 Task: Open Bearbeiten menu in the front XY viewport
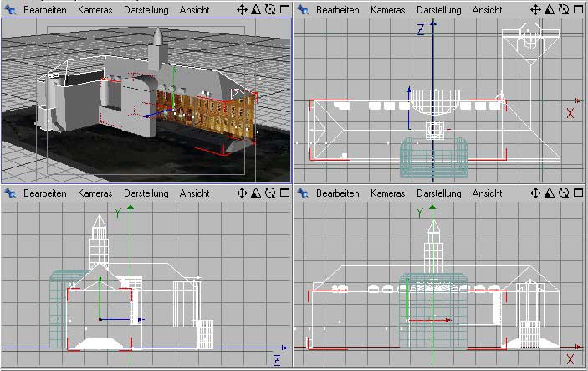[338, 193]
